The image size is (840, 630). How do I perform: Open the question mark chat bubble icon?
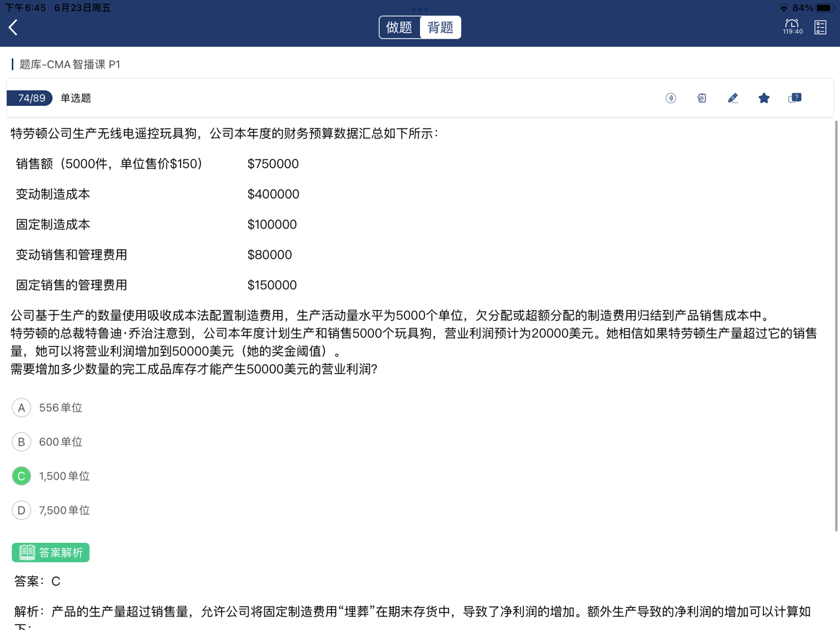795,98
